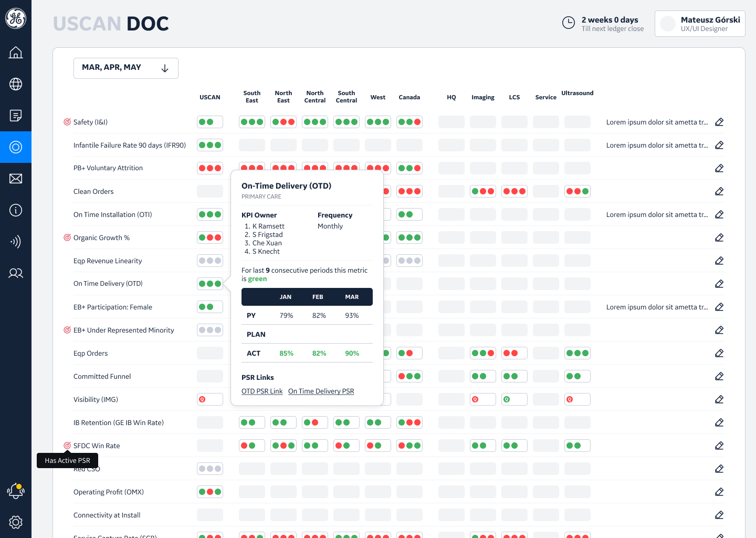Select the On Time Delivery (OTD) row label

108,284
